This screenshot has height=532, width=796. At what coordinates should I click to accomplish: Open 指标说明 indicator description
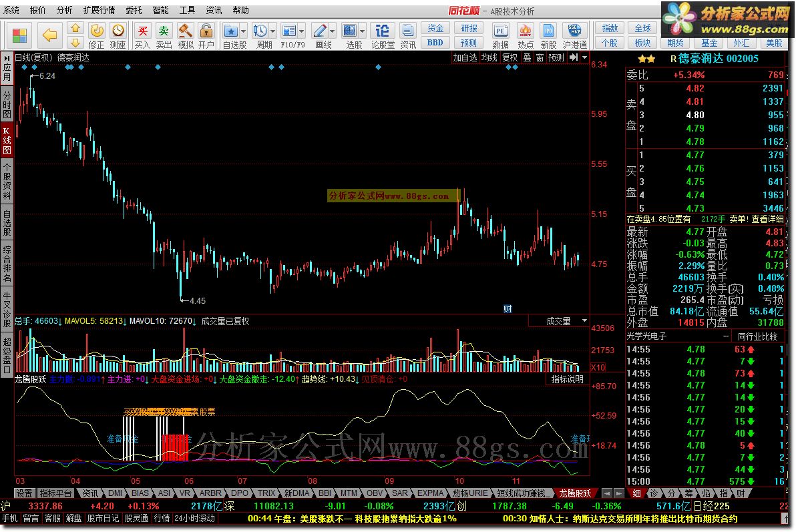(x=568, y=379)
